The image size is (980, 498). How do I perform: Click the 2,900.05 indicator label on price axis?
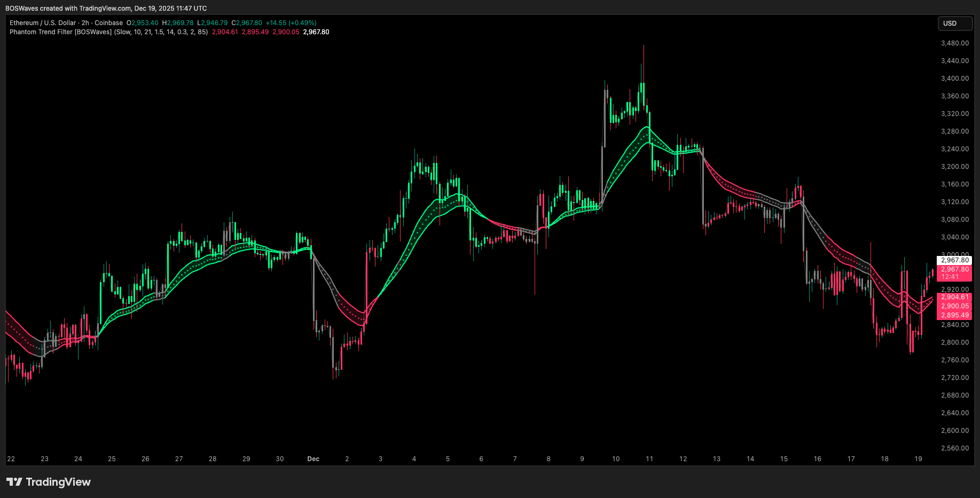pyautogui.click(x=955, y=306)
